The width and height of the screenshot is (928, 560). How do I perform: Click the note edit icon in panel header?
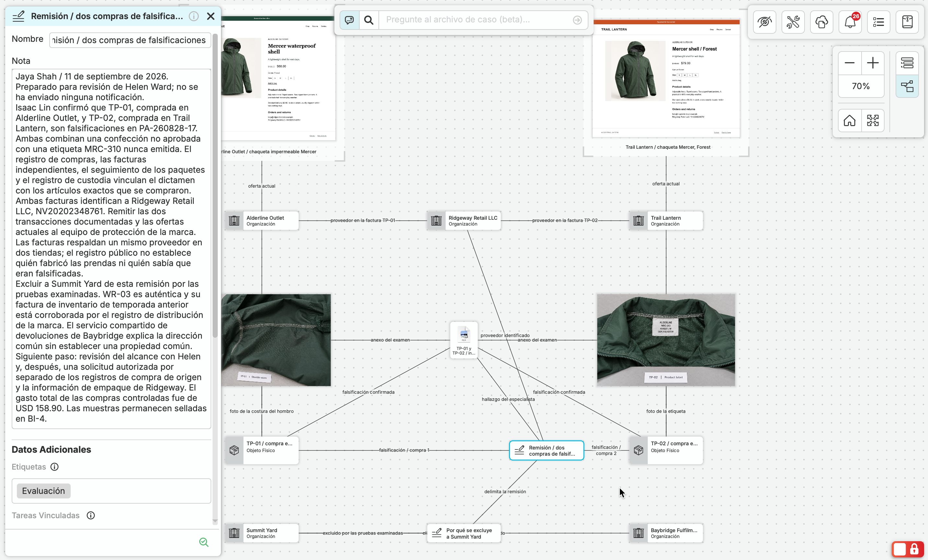pyautogui.click(x=18, y=16)
